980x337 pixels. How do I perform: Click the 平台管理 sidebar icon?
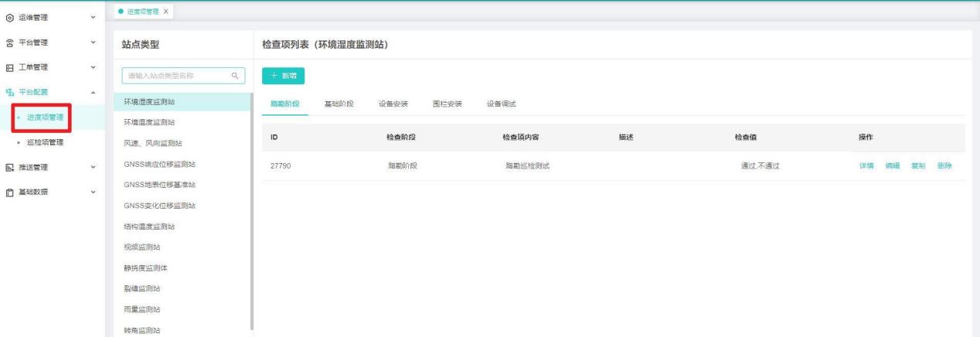coord(9,43)
